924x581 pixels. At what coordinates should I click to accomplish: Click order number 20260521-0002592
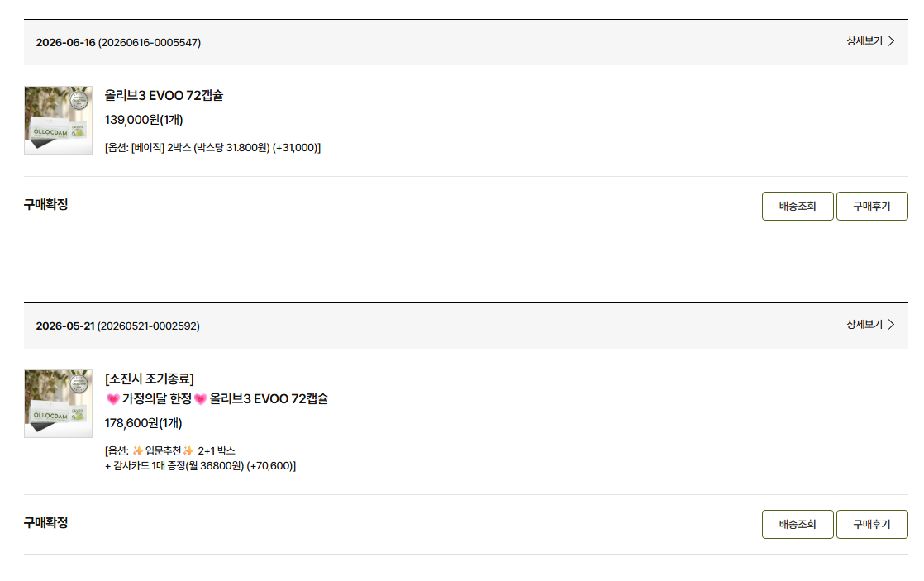coord(149,326)
